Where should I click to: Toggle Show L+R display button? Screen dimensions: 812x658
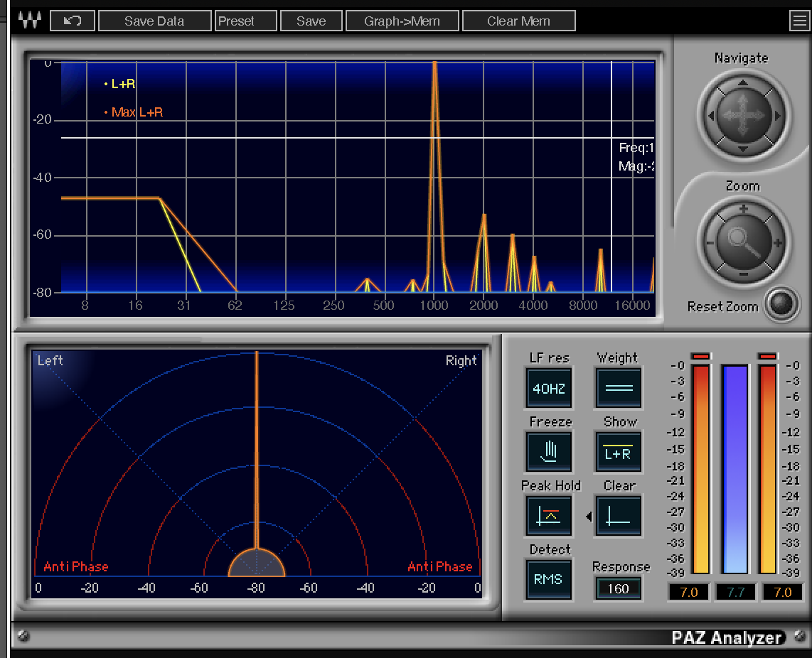click(619, 452)
